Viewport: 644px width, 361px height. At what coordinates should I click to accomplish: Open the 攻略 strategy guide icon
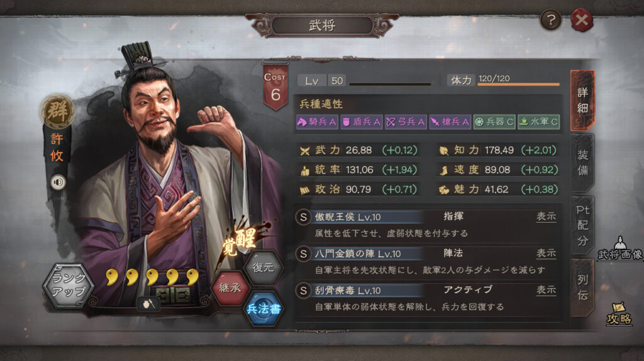coord(619,314)
